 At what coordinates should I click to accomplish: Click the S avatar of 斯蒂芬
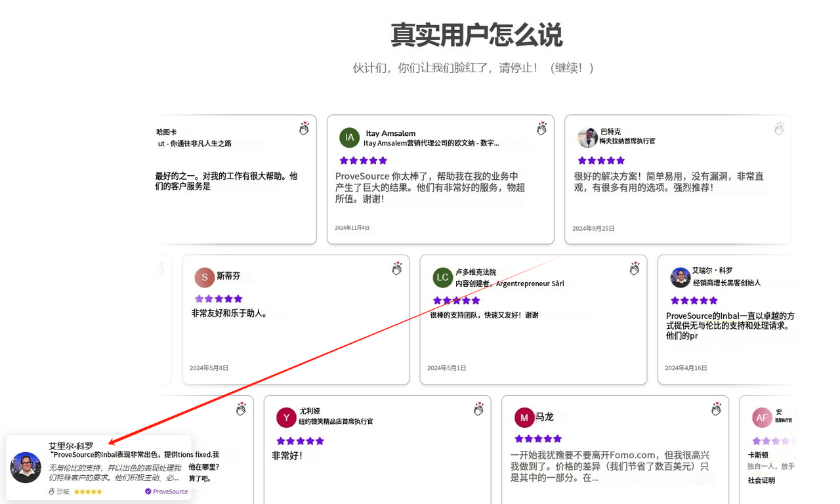click(x=205, y=278)
